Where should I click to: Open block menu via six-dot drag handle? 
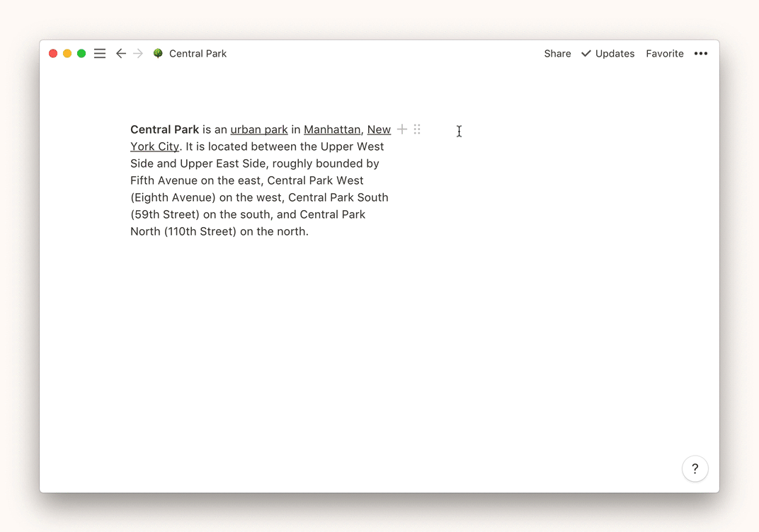pos(417,129)
